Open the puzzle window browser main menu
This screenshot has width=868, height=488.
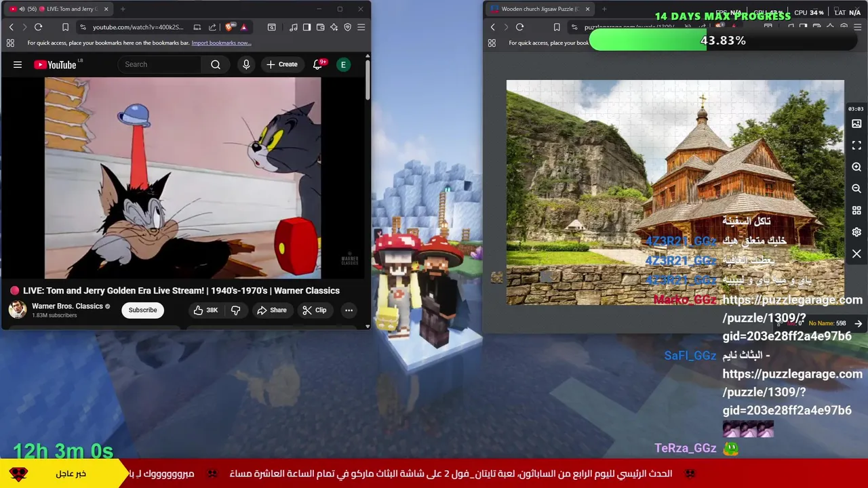tap(857, 27)
